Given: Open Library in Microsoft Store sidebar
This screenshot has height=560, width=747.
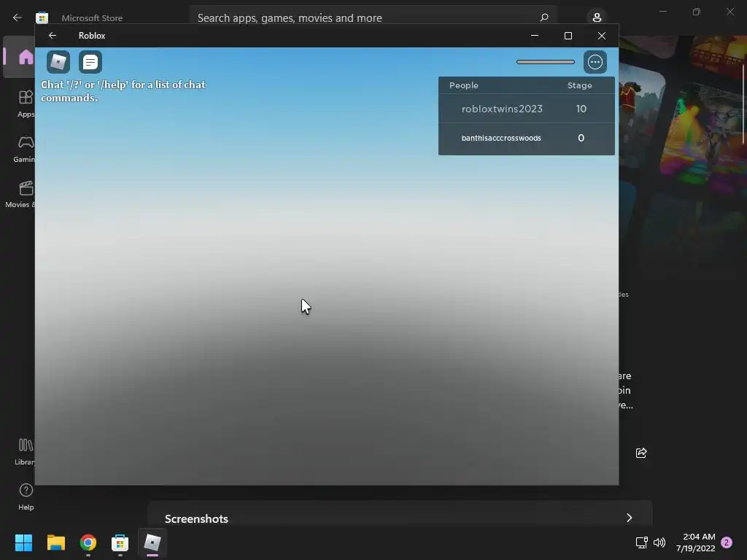Looking at the screenshot, I should [x=26, y=452].
